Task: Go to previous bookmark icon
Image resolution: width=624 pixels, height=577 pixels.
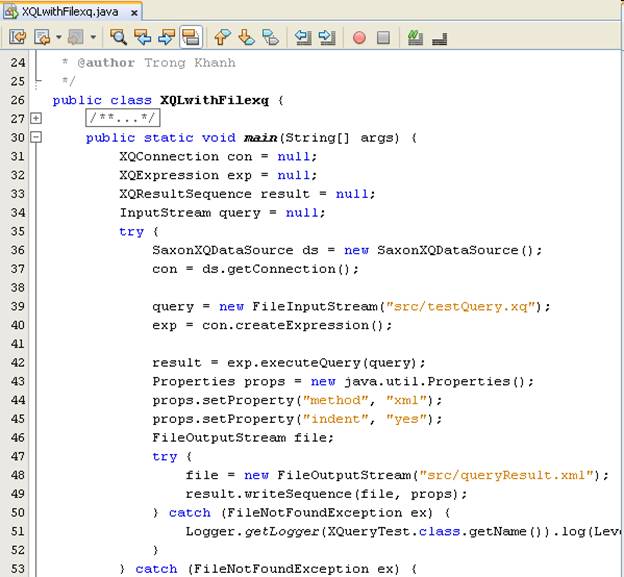Action: [222, 37]
